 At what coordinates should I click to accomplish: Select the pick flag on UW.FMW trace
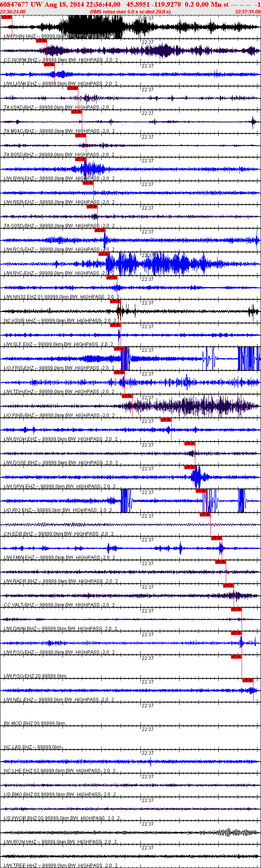click(x=217, y=538)
